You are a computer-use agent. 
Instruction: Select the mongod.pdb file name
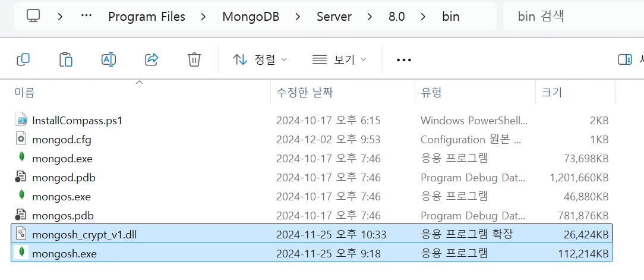tap(64, 178)
